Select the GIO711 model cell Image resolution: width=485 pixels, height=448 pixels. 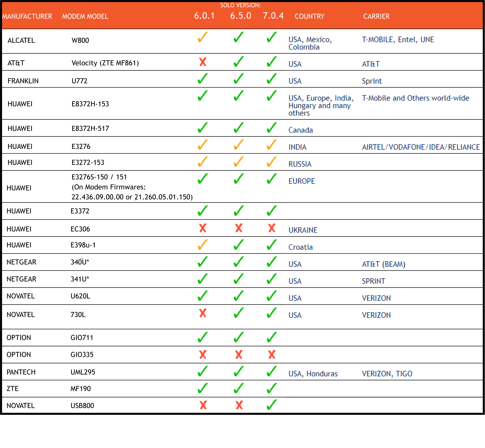[82, 338]
